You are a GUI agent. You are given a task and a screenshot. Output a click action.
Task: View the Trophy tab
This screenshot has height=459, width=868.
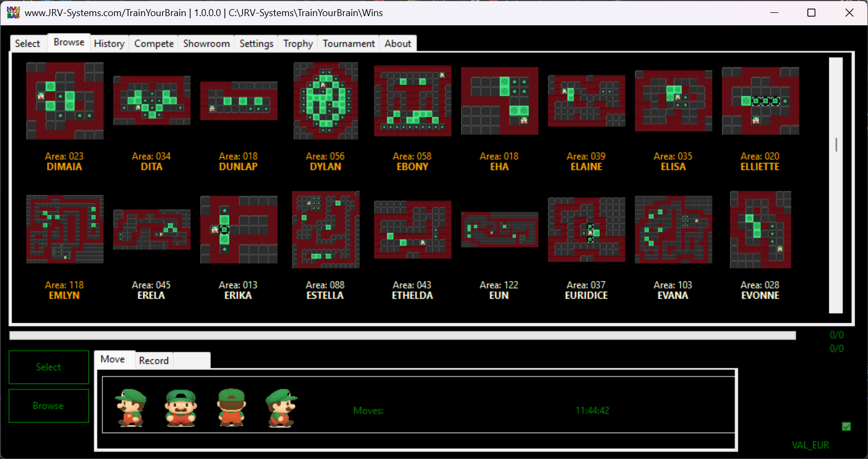tap(298, 43)
